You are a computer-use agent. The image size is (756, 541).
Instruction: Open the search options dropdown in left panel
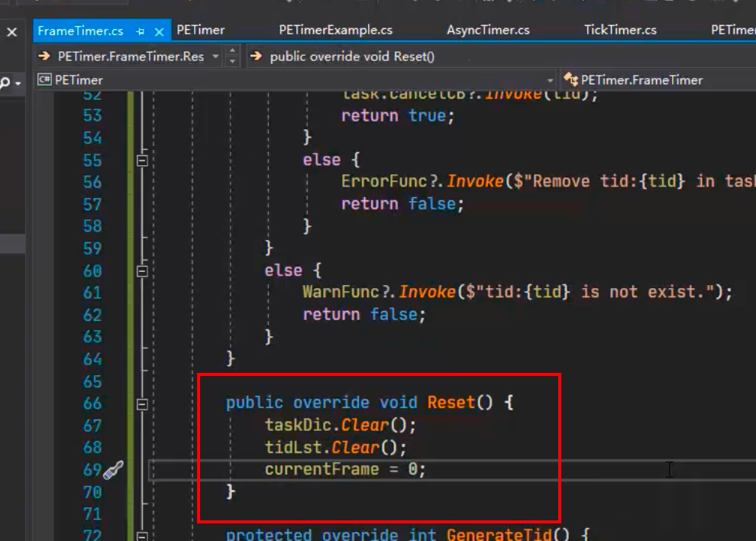point(18,83)
